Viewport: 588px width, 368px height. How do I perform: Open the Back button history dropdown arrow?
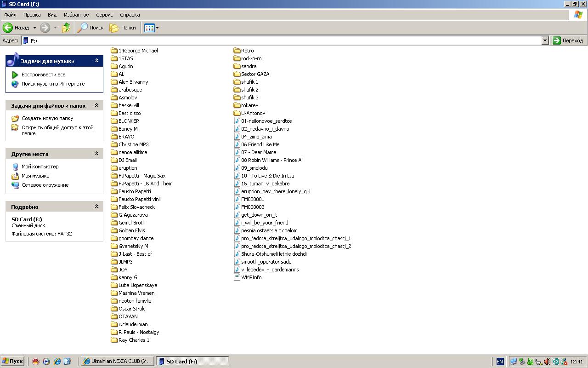tap(34, 28)
